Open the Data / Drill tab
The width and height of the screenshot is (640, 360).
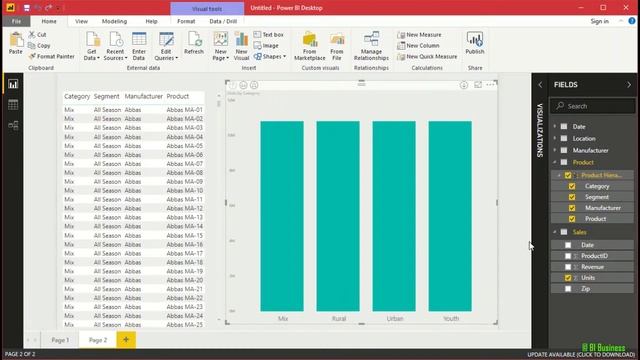click(x=223, y=21)
